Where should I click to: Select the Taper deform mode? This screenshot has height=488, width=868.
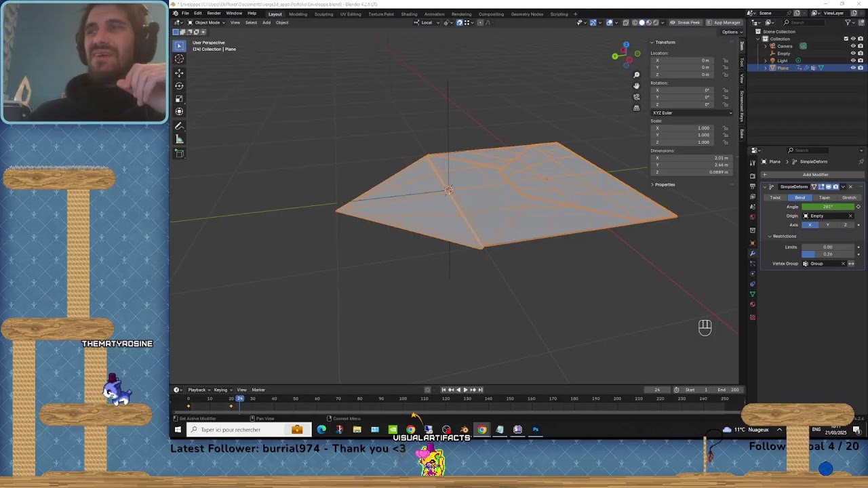tap(825, 197)
